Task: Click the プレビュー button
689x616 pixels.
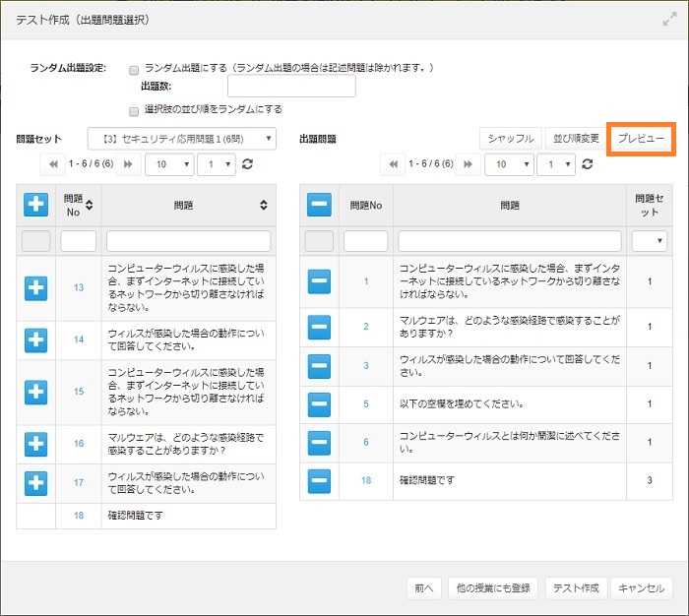Action: [x=641, y=139]
